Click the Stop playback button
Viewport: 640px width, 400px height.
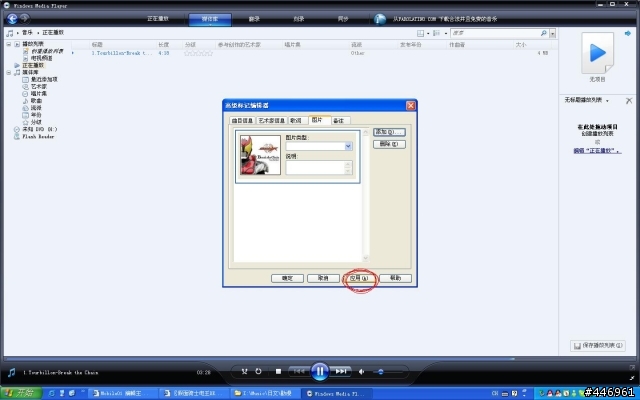pyautogui.click(x=278, y=371)
